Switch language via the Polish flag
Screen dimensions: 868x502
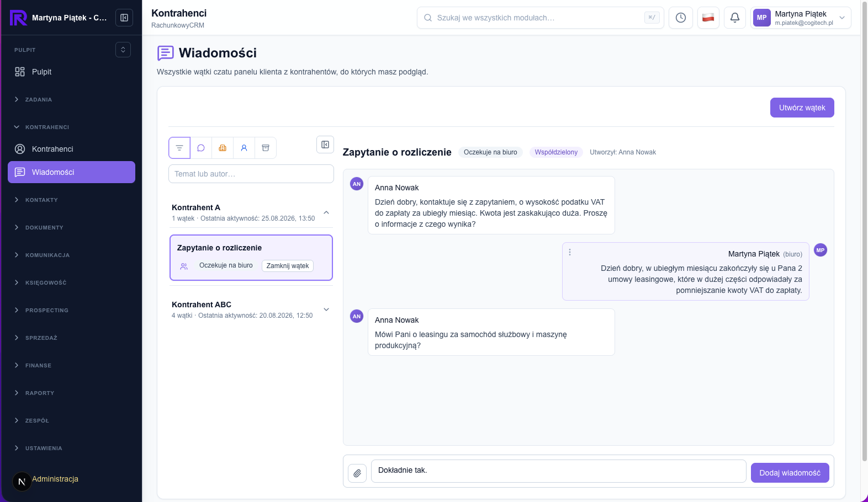click(708, 18)
